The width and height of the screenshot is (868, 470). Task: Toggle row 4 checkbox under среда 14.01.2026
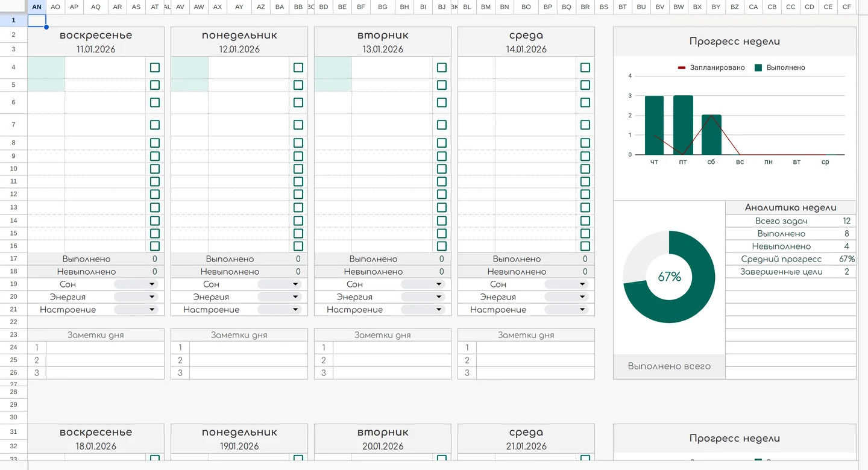coord(585,67)
